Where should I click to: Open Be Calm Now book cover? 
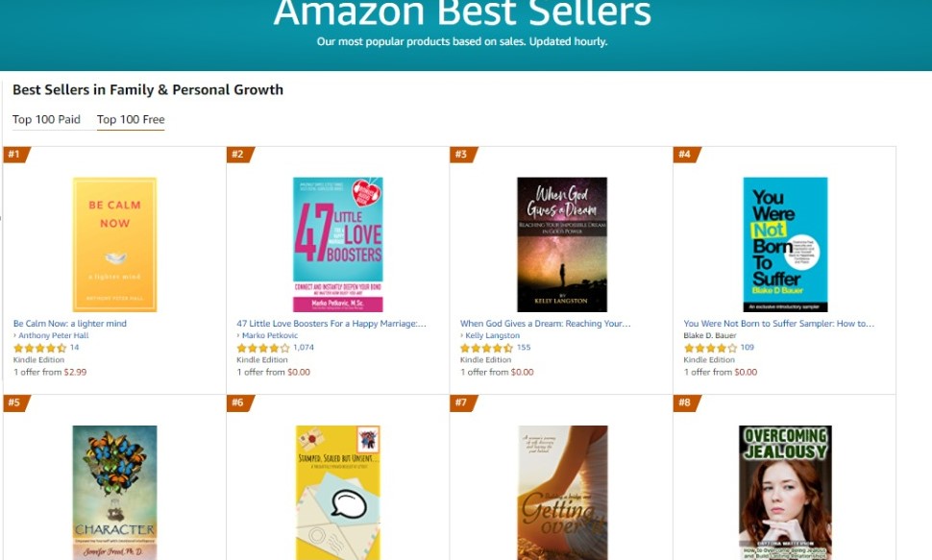click(x=114, y=244)
